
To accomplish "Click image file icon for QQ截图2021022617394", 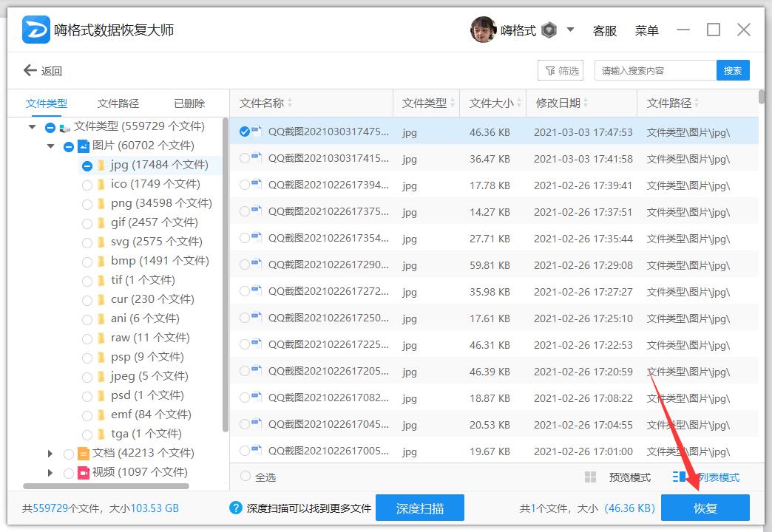I will [257, 184].
